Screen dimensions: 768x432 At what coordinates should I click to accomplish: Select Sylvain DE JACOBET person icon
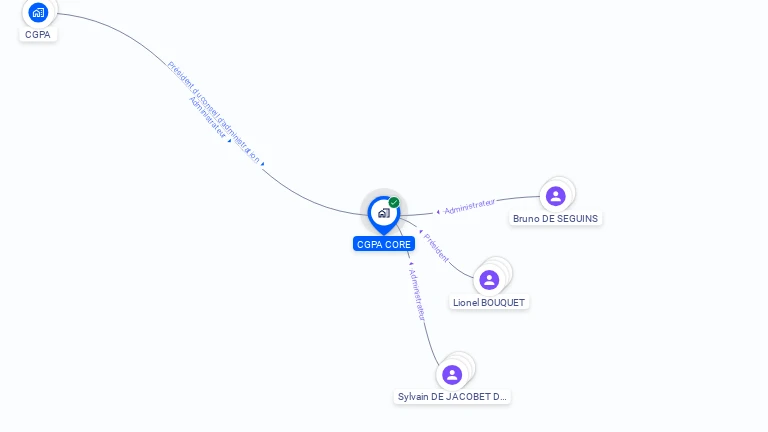tap(452, 375)
